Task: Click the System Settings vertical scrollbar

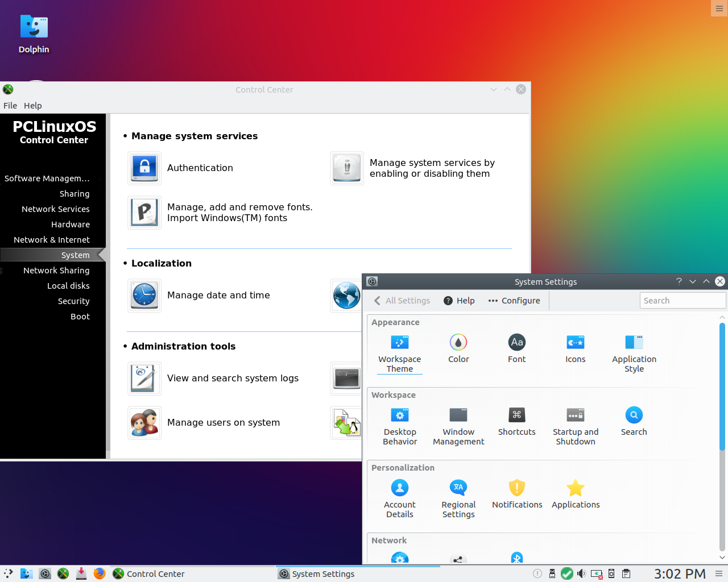Action: coord(722,386)
